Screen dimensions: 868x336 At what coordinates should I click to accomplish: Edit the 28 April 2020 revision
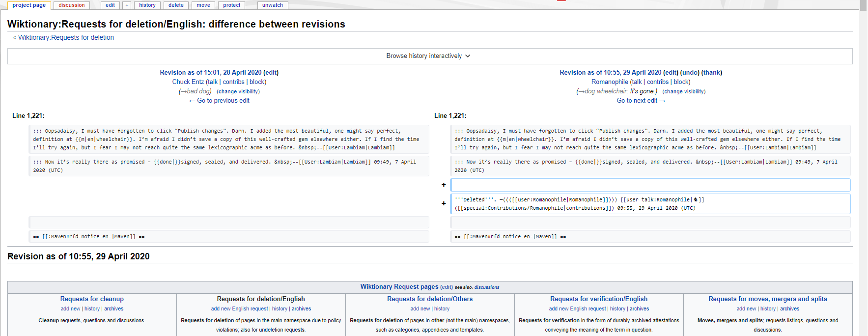click(271, 72)
